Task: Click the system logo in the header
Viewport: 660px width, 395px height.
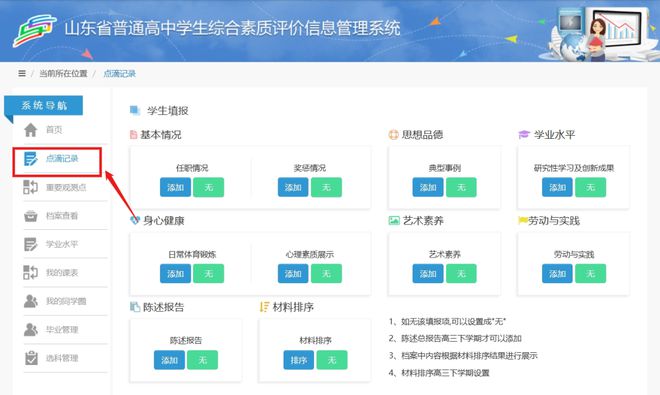Action: coord(35,30)
